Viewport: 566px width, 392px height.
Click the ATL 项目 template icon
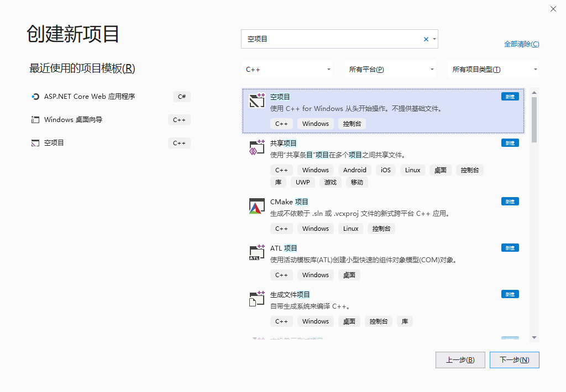point(257,252)
